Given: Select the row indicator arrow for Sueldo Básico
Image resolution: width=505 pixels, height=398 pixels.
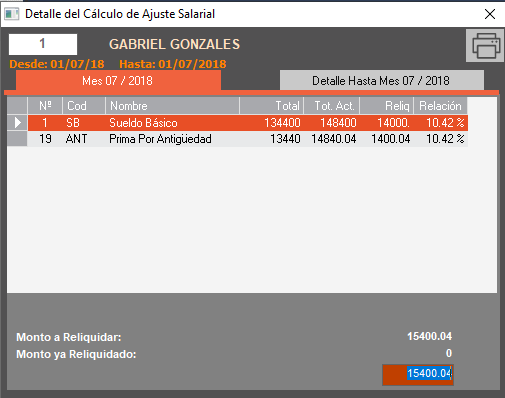Looking at the screenshot, I should point(17,123).
